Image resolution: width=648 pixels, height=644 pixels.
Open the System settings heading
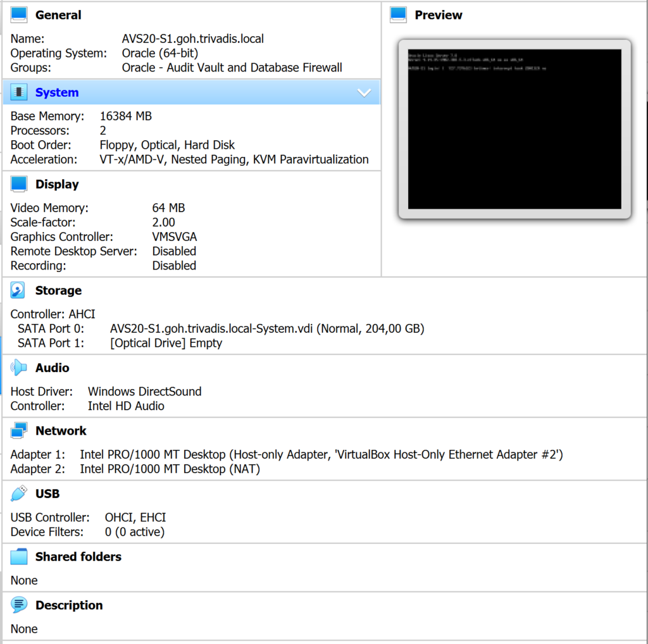[56, 92]
